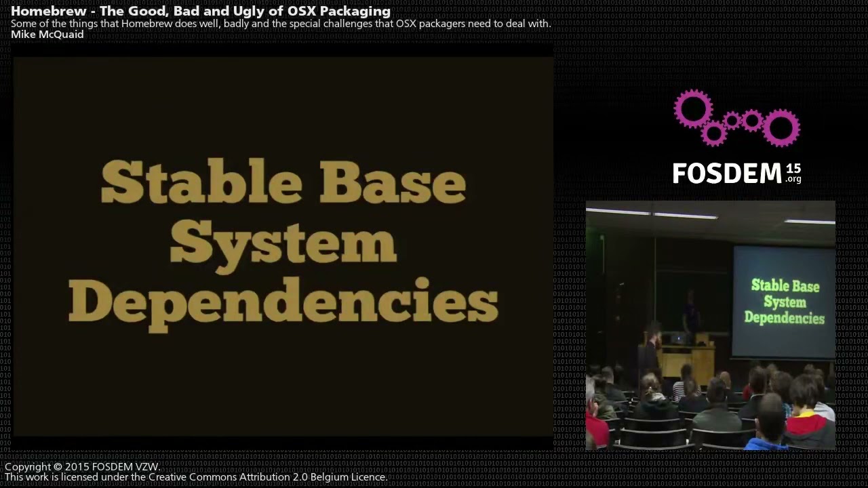Click the Creative Commons Attribution licence line
Viewport: 868px width, 488px height.
[196, 477]
